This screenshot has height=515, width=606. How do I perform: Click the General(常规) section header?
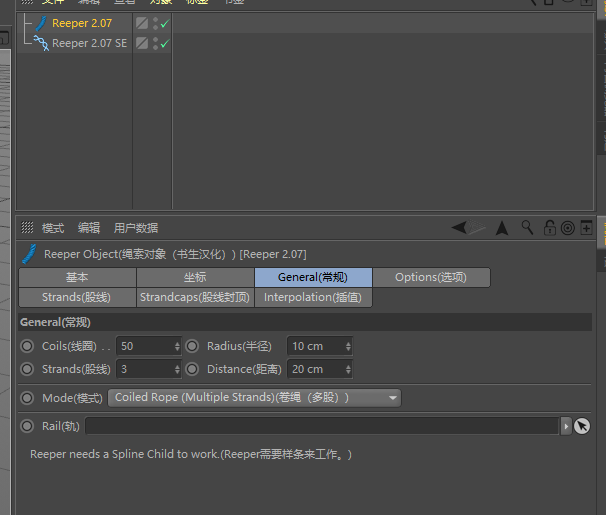click(x=305, y=322)
